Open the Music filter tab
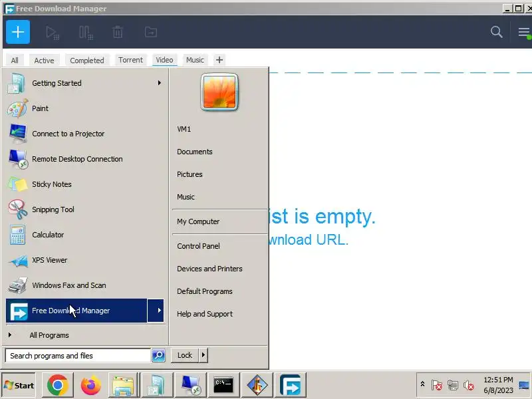Image resolution: width=532 pixels, height=399 pixels. point(195,60)
